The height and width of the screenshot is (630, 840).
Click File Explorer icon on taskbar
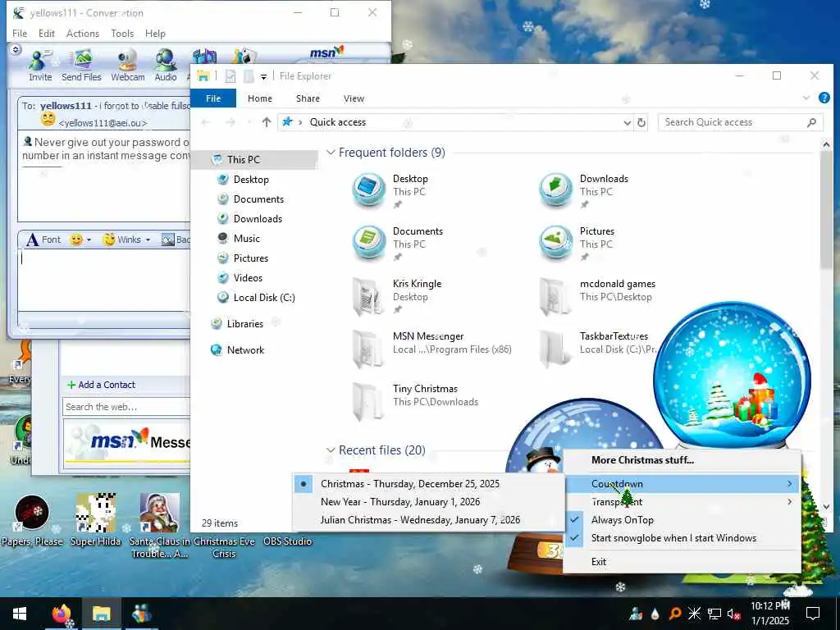point(101,614)
